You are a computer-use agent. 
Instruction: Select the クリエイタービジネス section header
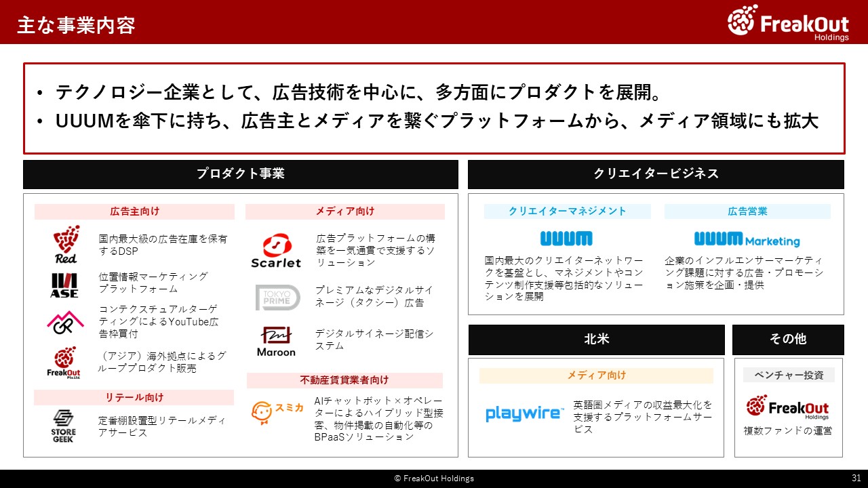click(x=656, y=174)
